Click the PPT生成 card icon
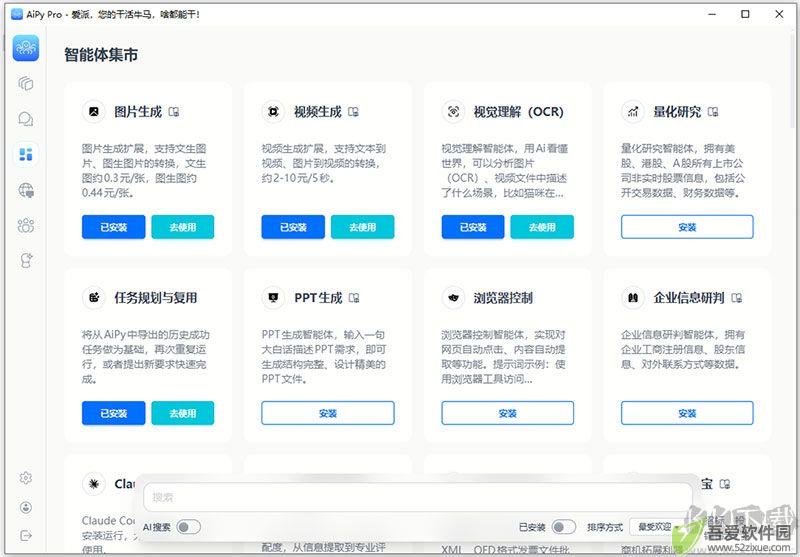 point(273,297)
